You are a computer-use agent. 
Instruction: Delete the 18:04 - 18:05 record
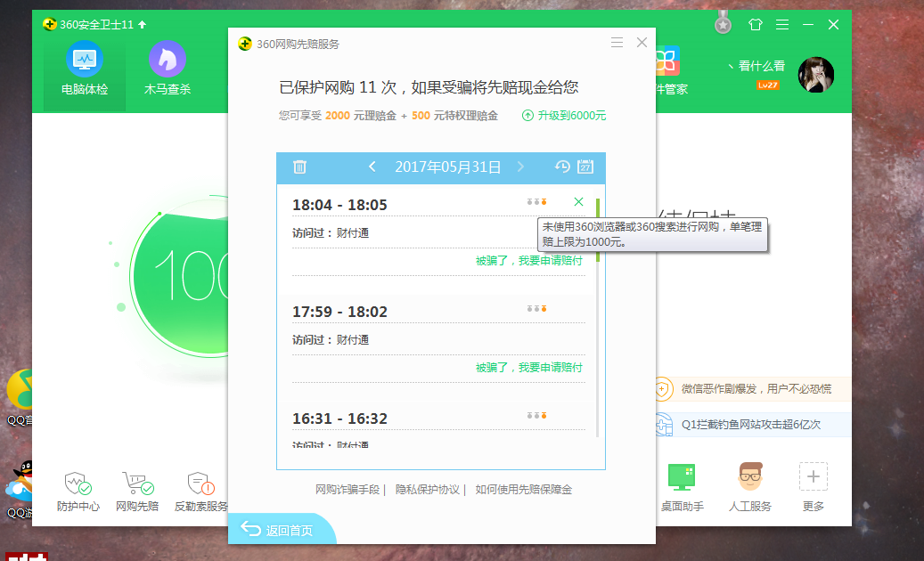[578, 202]
